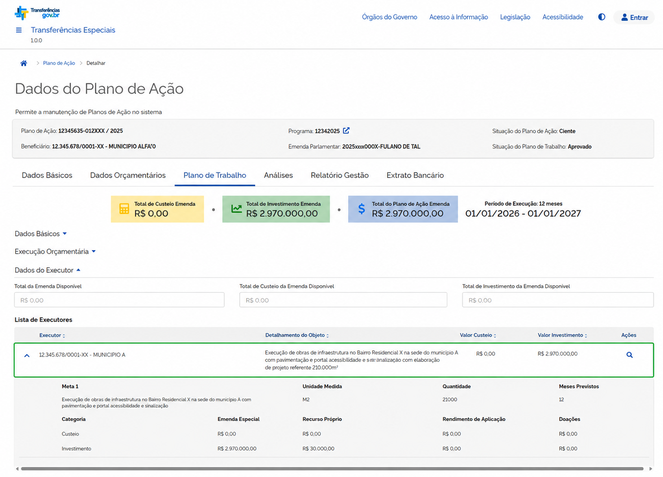
Task: Click the Transferências gov.br logo
Action: coord(37,13)
